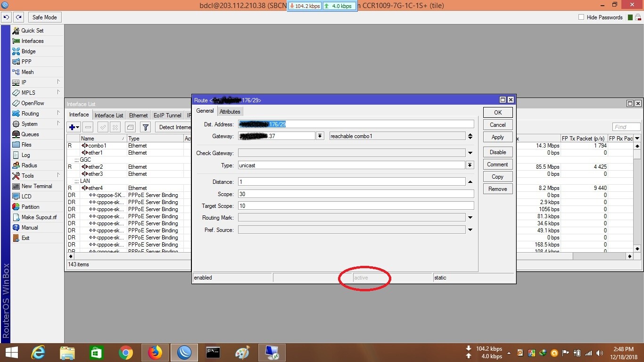Open Firefox from the taskbar
This screenshot has width=644, height=362.
coord(155,353)
